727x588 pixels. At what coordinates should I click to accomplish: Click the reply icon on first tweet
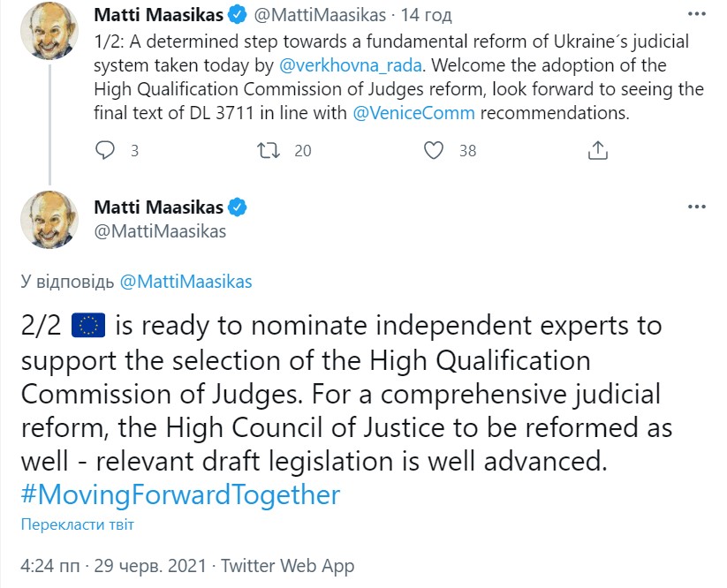pos(105,150)
